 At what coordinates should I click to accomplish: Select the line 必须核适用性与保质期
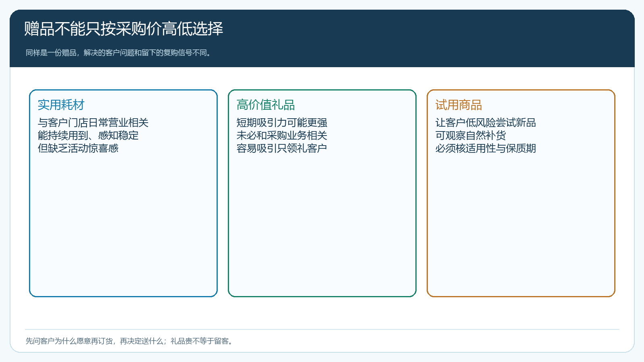click(486, 148)
